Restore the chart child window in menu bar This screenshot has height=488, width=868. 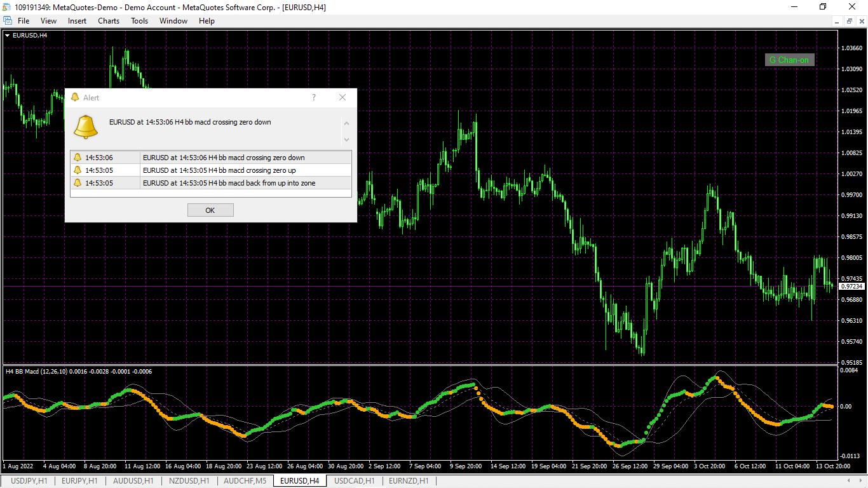pos(849,21)
